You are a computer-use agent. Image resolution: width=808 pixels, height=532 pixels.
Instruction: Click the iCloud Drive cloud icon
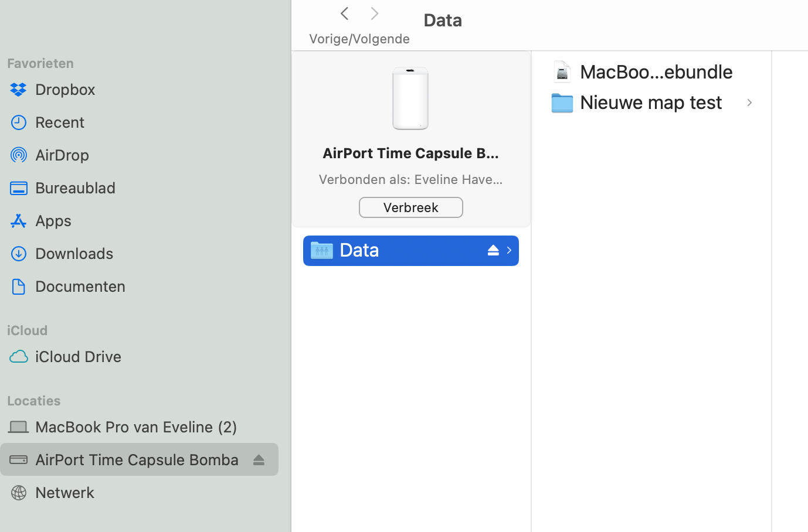tap(18, 356)
